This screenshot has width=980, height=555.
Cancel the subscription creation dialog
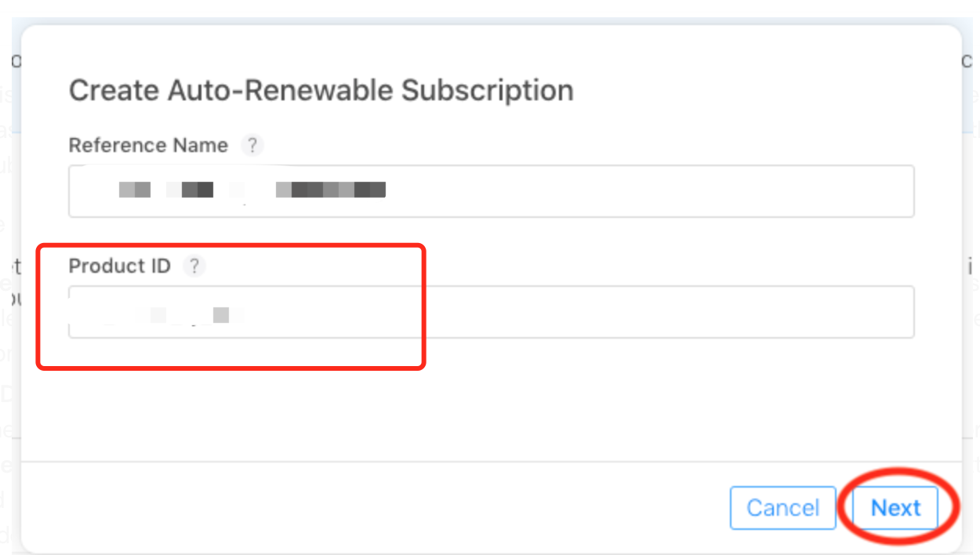[x=782, y=508]
